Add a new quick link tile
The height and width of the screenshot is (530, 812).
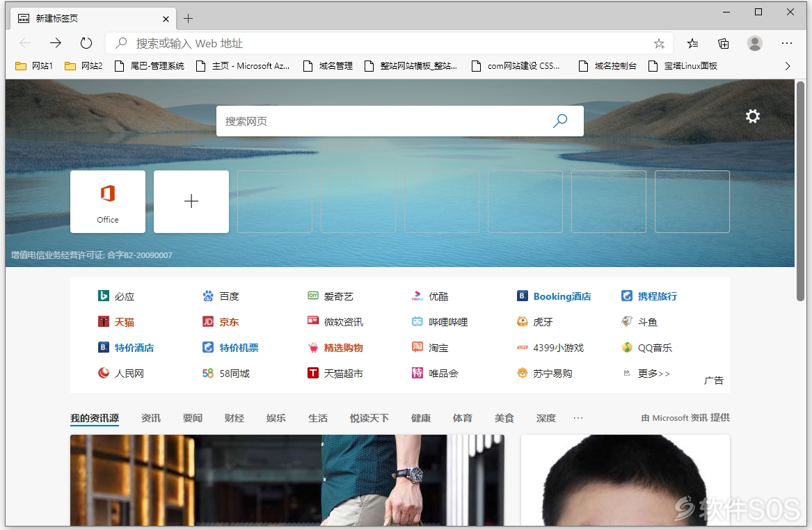click(x=191, y=202)
